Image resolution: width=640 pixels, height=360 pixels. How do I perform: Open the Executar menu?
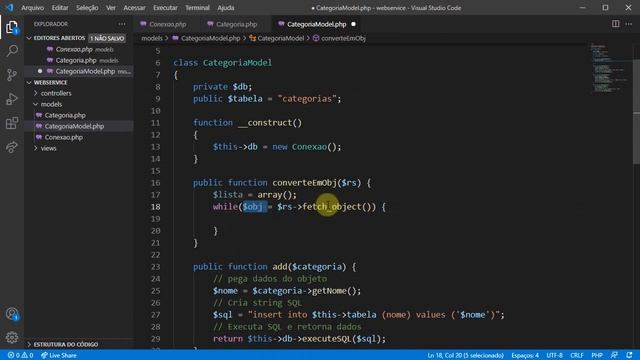tap(165, 8)
